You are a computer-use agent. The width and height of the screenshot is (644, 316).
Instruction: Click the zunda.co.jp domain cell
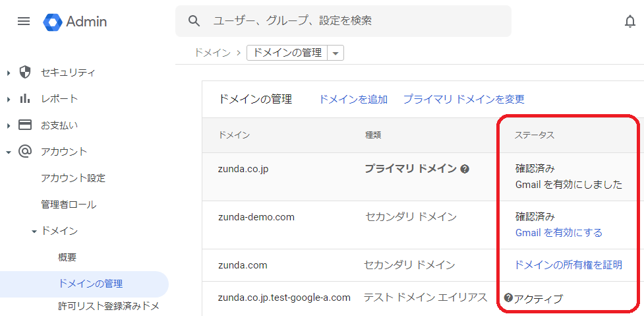(243, 169)
